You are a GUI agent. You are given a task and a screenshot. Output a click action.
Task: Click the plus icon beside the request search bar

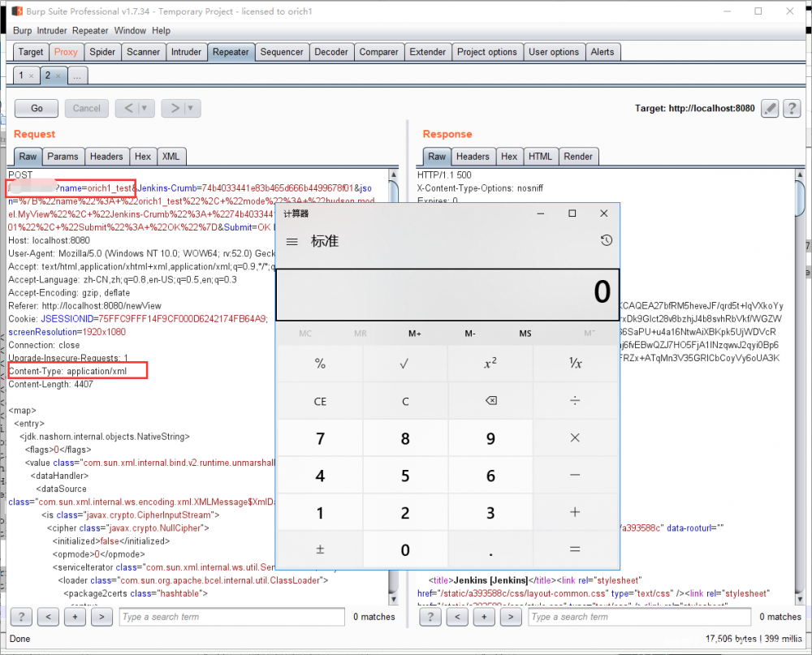click(74, 617)
